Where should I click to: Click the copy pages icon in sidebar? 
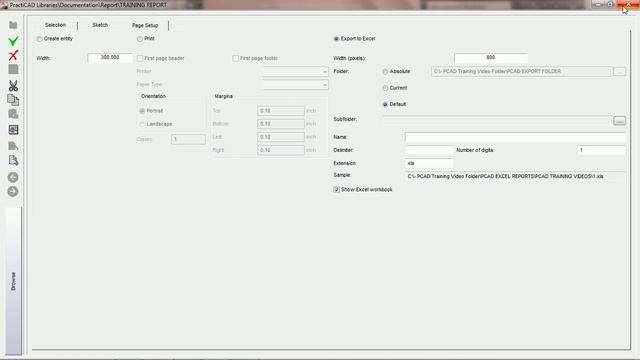click(x=13, y=100)
